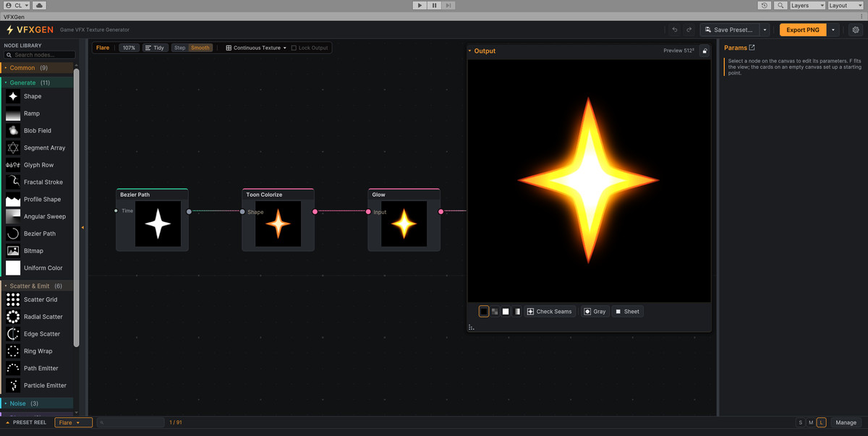The height and width of the screenshot is (436, 868).
Task: Focus the Search nodes field
Action: [x=40, y=55]
